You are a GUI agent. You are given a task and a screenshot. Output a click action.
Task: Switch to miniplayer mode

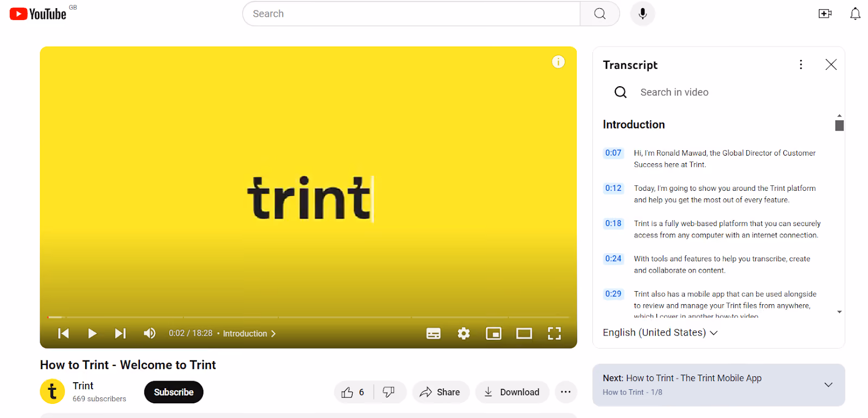pyautogui.click(x=494, y=333)
